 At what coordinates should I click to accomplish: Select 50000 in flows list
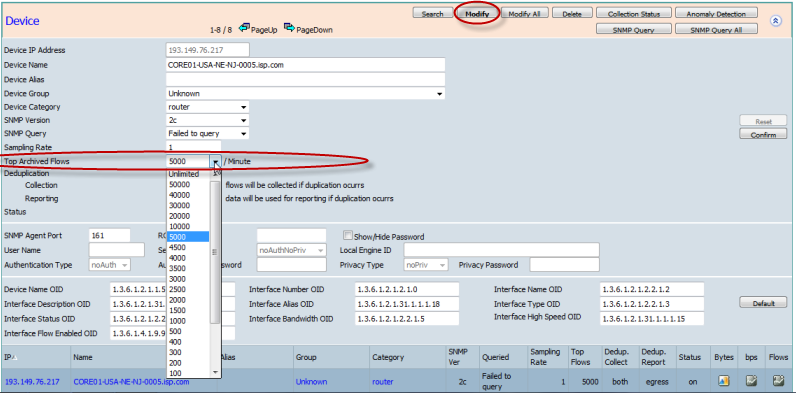pos(188,184)
